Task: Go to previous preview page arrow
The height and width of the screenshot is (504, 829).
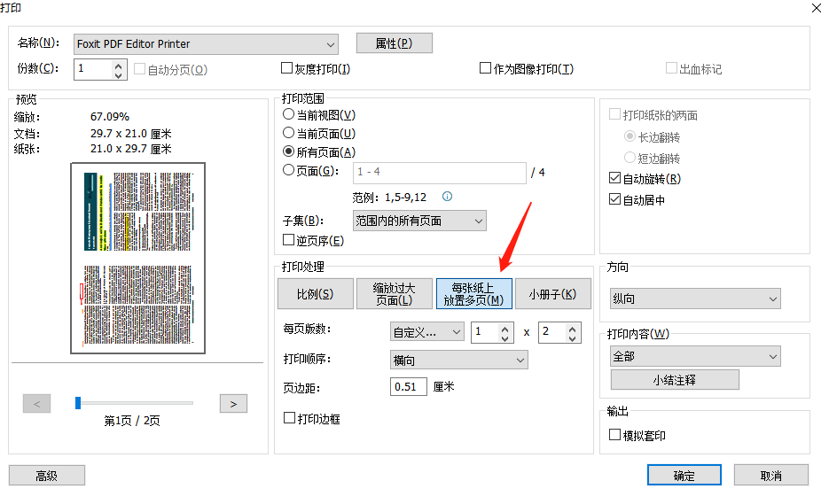Action: click(37, 404)
